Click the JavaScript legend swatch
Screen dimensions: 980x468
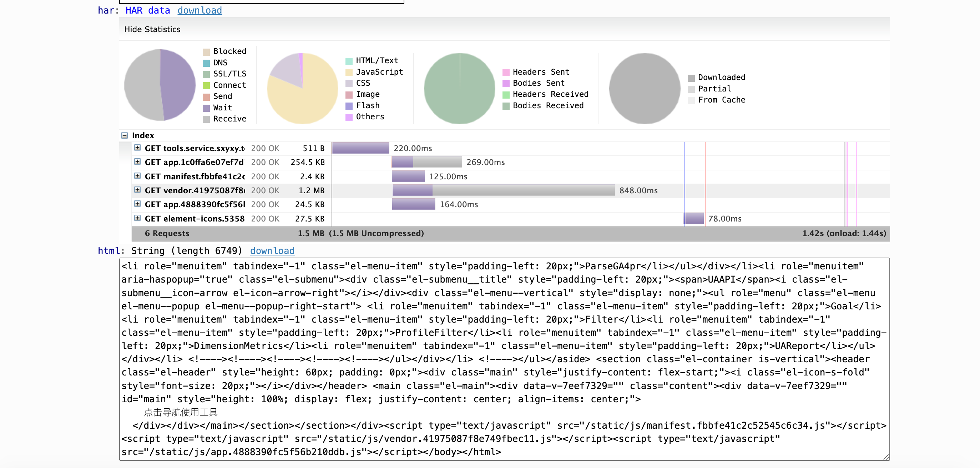pos(349,73)
